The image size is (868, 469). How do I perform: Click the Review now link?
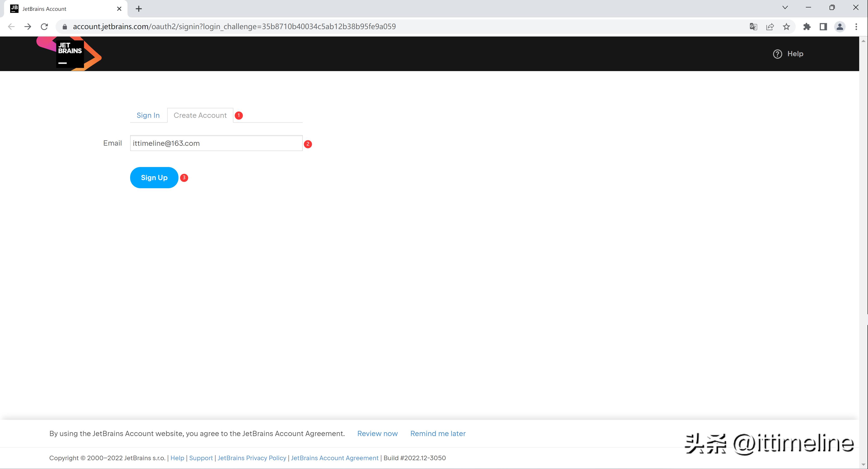[x=377, y=433]
